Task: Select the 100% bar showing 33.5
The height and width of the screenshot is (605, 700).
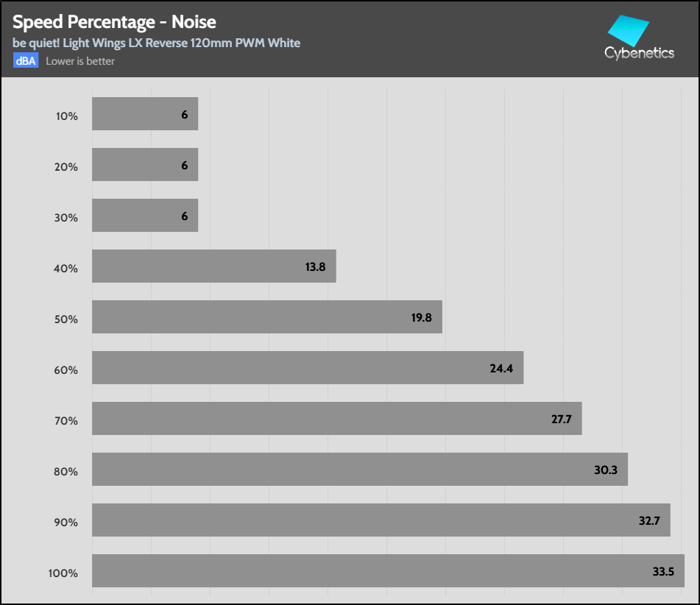Action: 388,571
